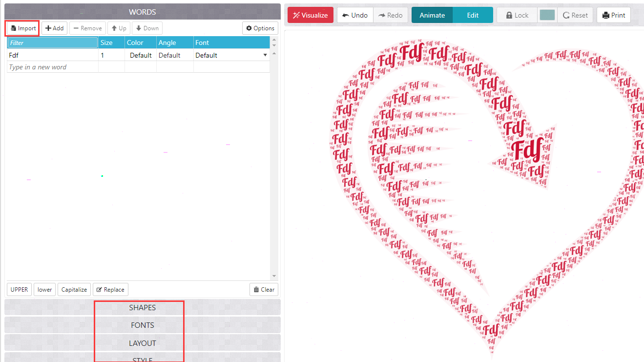Click the Lock button
This screenshot has width=644, height=362.
[x=517, y=15]
